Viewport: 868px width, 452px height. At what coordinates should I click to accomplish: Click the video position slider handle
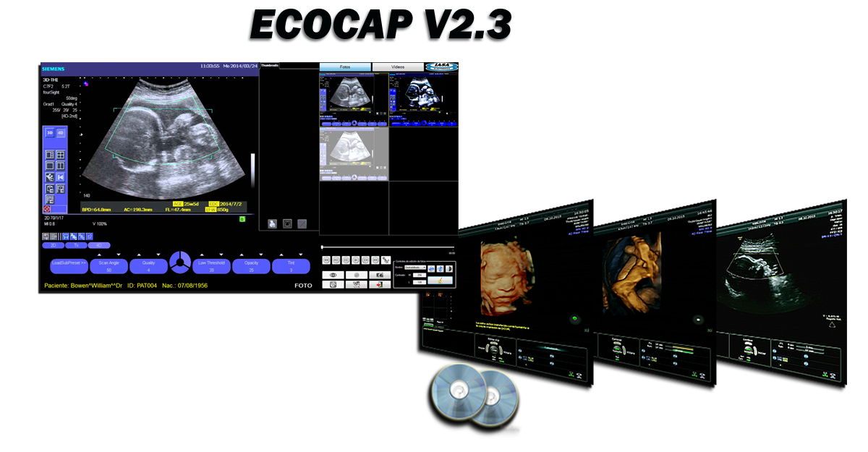pos(323,247)
